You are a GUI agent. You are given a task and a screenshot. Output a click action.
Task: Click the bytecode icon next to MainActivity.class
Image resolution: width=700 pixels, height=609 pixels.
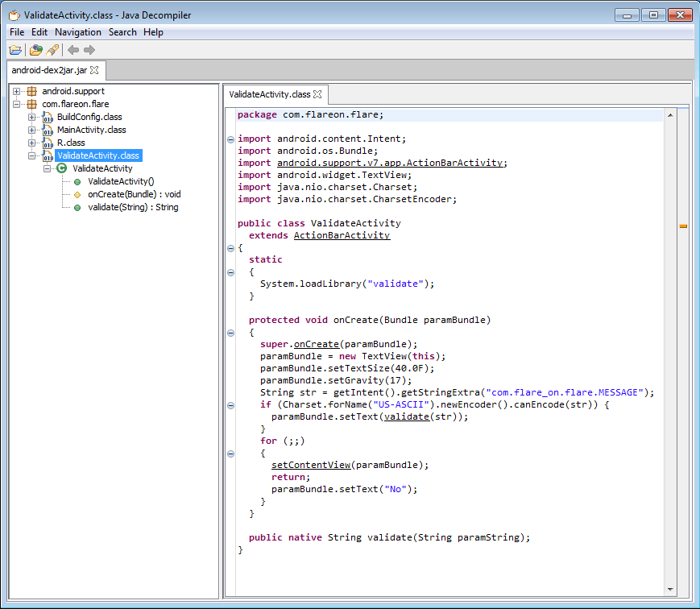(x=48, y=130)
